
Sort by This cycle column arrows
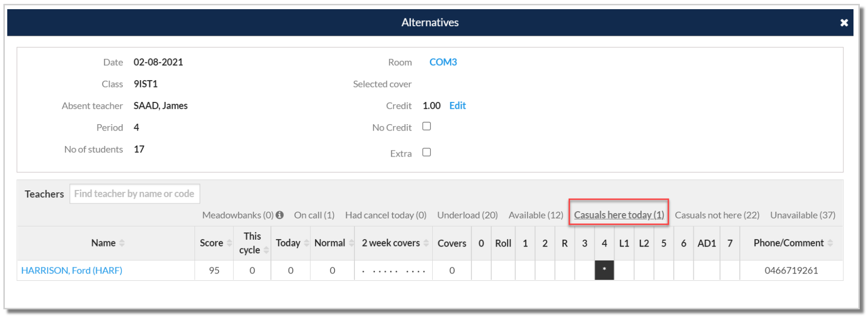266,250
